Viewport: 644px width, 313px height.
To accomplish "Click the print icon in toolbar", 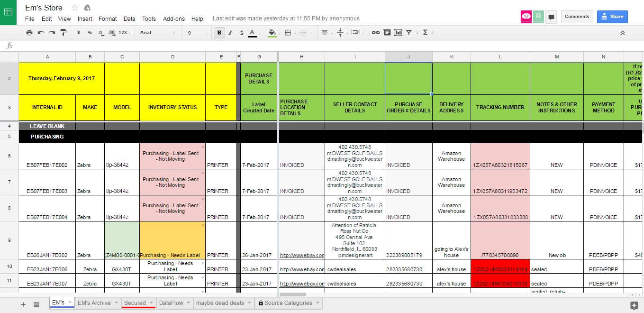I will (x=29, y=33).
